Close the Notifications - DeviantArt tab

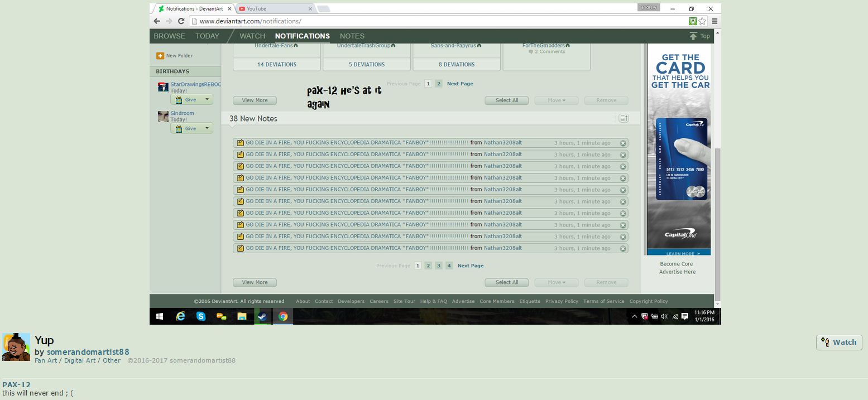pyautogui.click(x=229, y=9)
